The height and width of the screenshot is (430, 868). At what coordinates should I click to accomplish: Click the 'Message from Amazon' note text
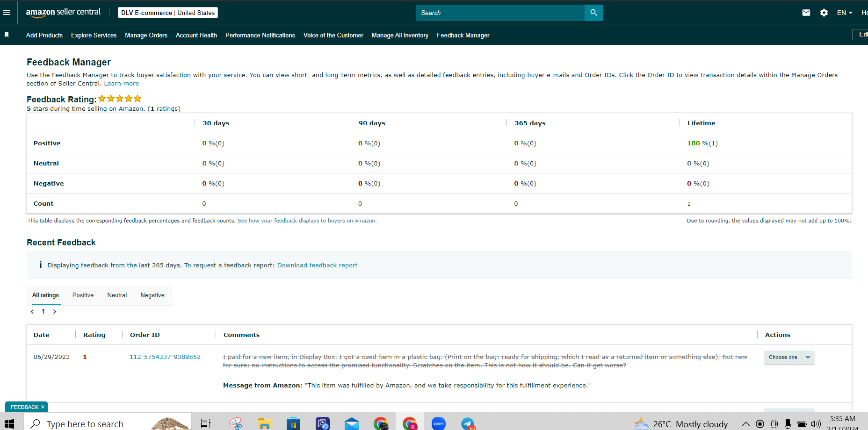pyautogui.click(x=407, y=385)
